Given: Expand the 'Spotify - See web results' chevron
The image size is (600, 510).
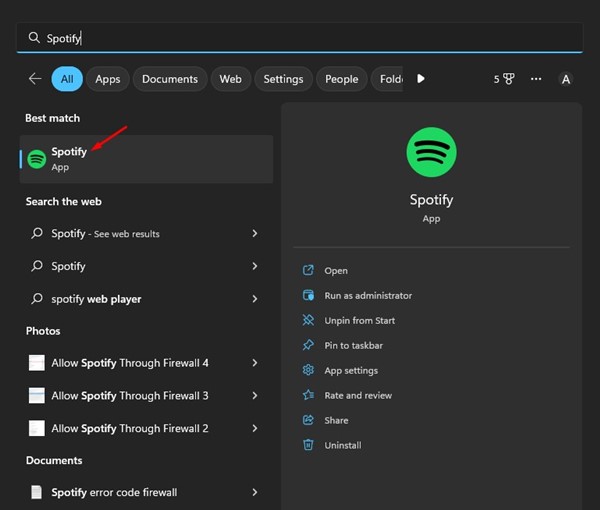Looking at the screenshot, I should point(255,233).
